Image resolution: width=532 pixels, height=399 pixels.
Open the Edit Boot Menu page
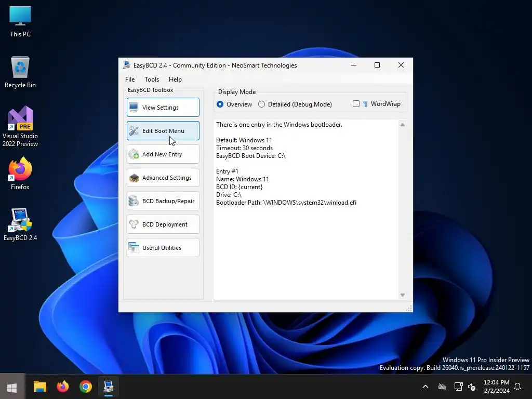coord(163,130)
